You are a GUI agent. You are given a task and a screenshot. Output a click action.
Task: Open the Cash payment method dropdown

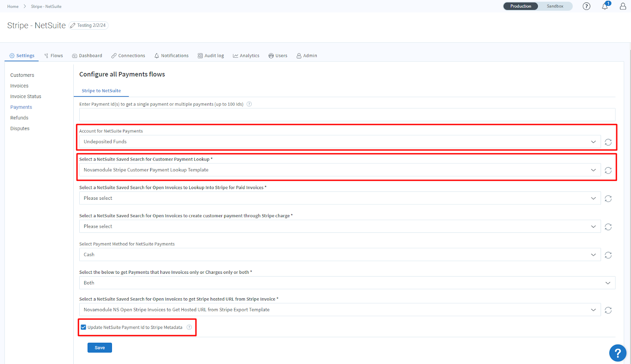tap(340, 254)
